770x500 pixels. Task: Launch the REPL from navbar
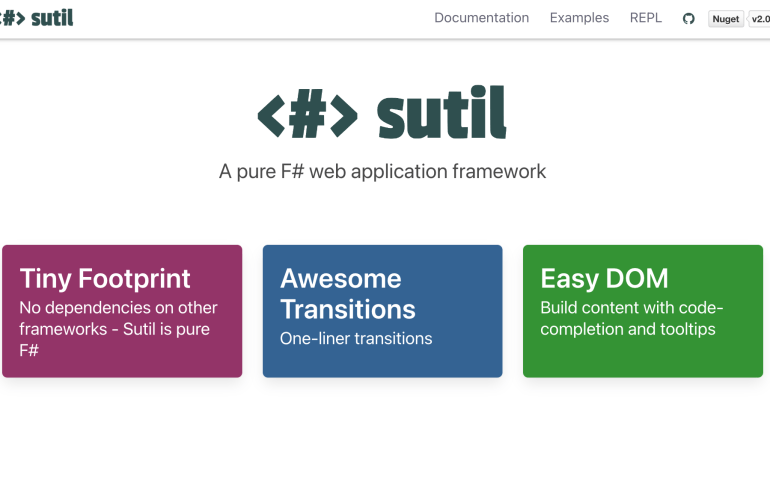645,18
